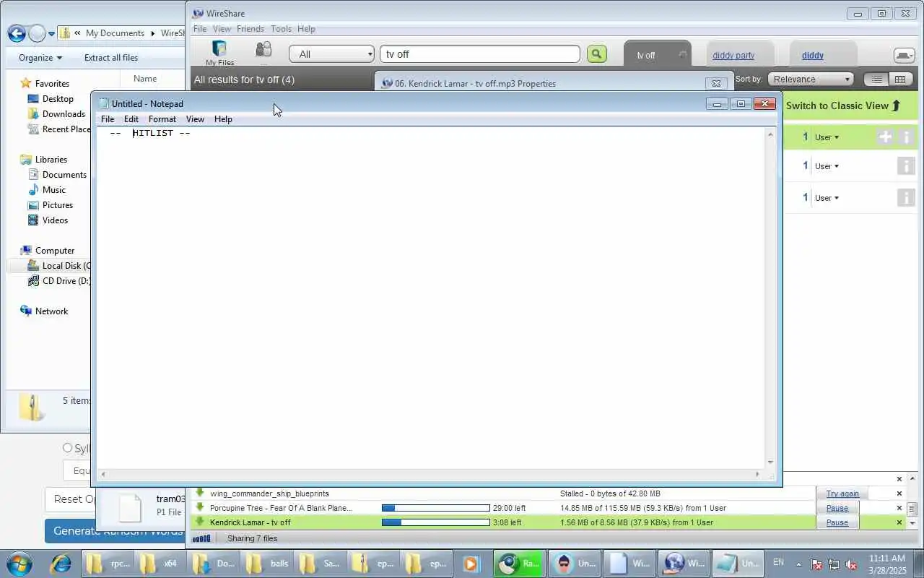924x578 pixels.
Task: Click the green search button in WireShare
Action: point(596,54)
